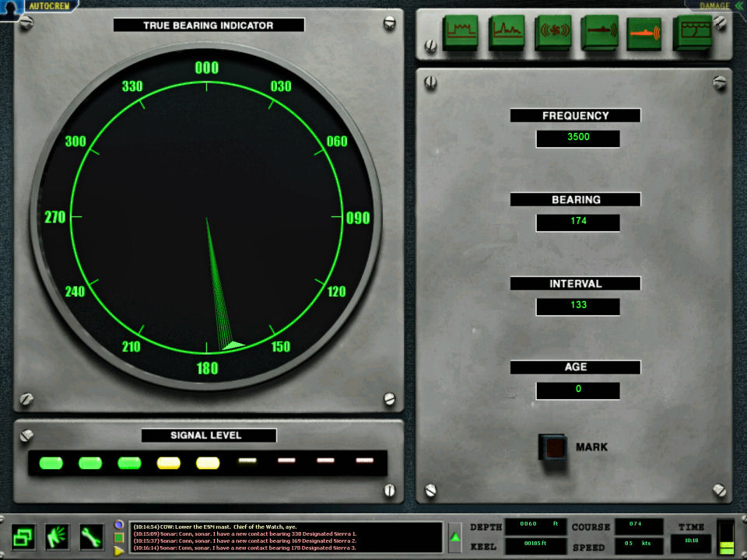Select the dark submarine active sonar button
Screen dimensions: 747x560
point(598,33)
